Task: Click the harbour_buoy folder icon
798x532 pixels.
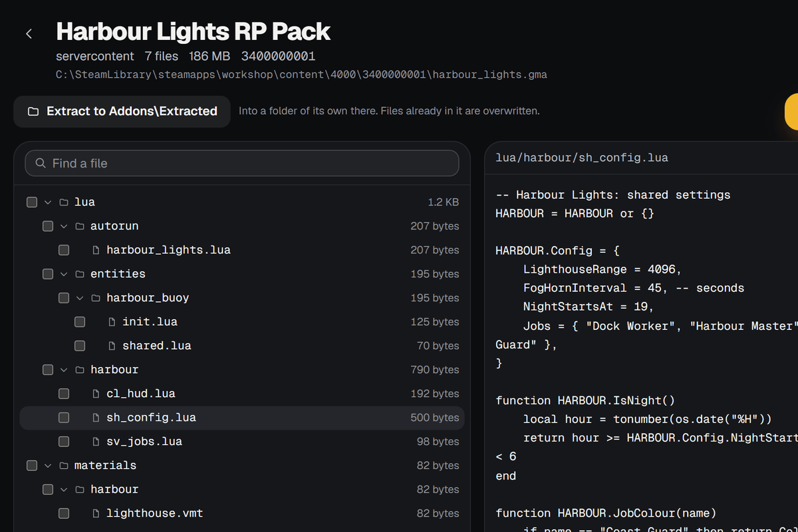Action: coord(96,298)
